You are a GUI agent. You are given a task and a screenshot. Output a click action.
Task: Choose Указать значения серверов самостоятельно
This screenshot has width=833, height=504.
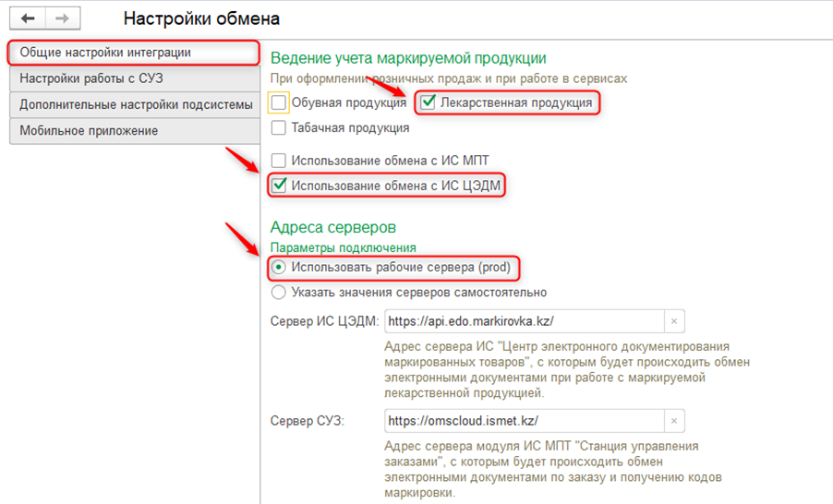pos(278,293)
